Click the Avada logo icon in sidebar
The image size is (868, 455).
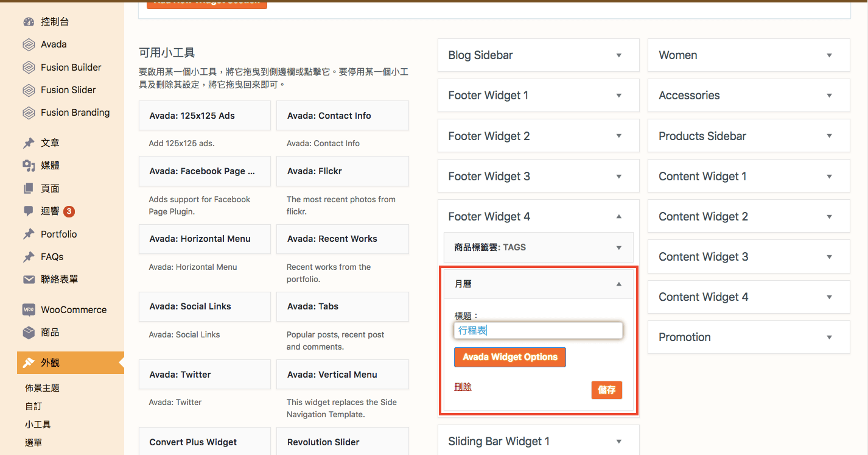click(x=29, y=44)
